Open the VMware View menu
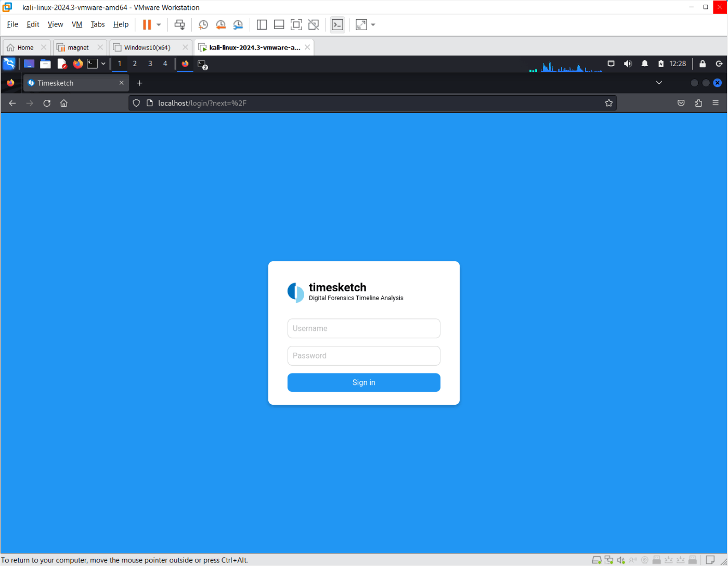Viewport: 728px width, 566px height. click(55, 24)
